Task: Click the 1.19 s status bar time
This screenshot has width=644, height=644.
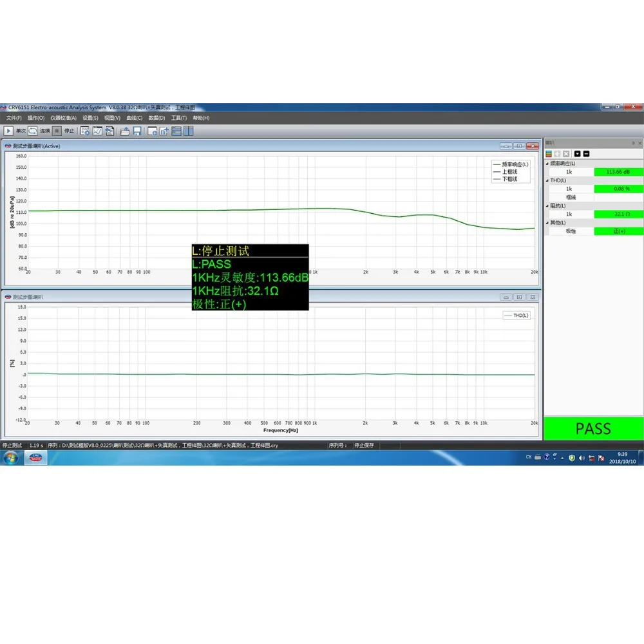Action: 36,445
